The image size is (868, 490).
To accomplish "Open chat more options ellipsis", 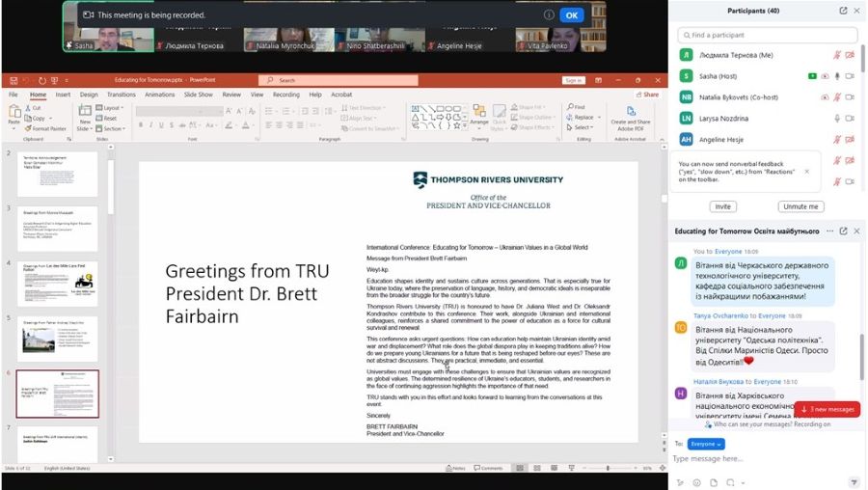I will [829, 231].
